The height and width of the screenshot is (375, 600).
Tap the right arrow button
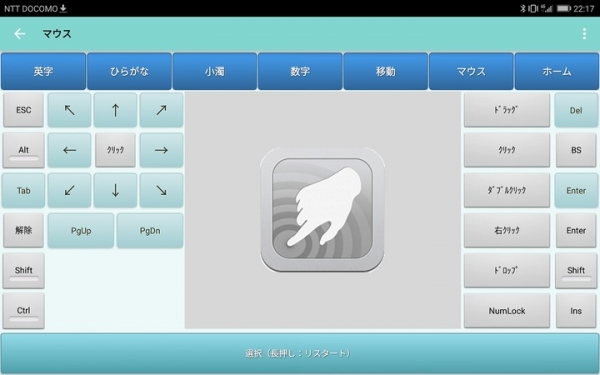[161, 150]
